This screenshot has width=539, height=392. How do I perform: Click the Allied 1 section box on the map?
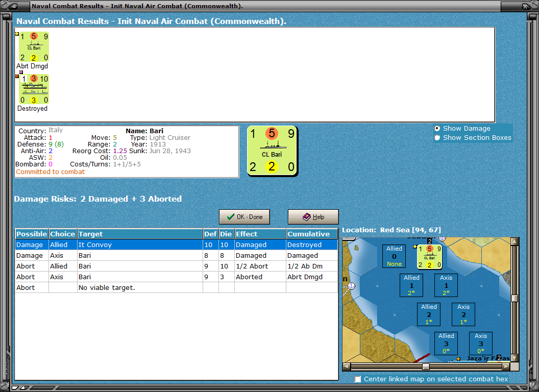(411, 285)
